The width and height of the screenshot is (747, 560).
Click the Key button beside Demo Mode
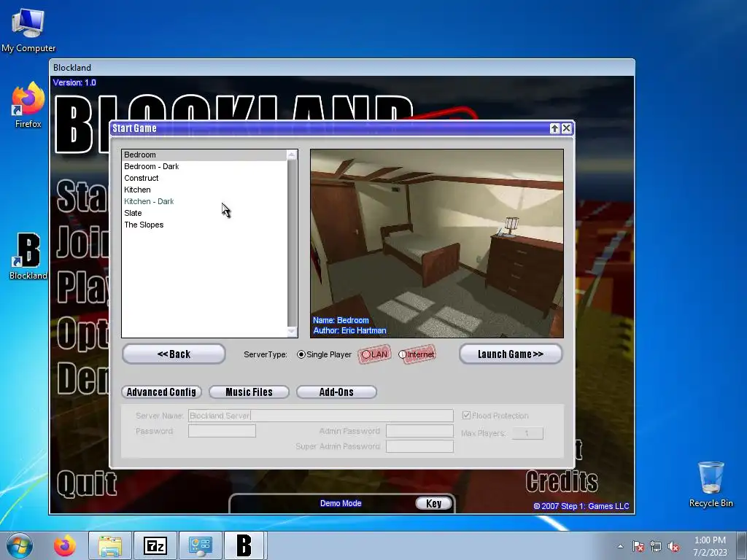pyautogui.click(x=433, y=503)
